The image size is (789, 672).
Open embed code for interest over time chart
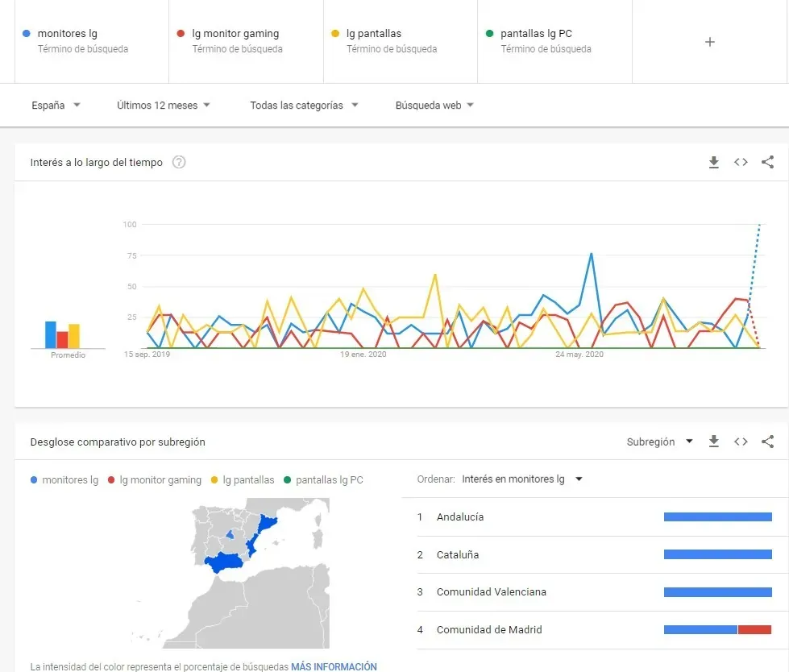click(741, 162)
